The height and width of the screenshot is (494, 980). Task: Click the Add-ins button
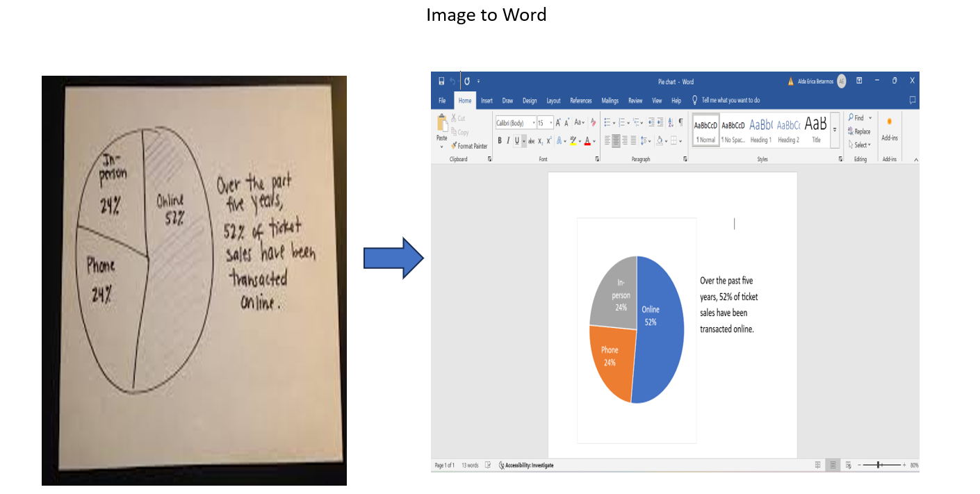(890, 130)
